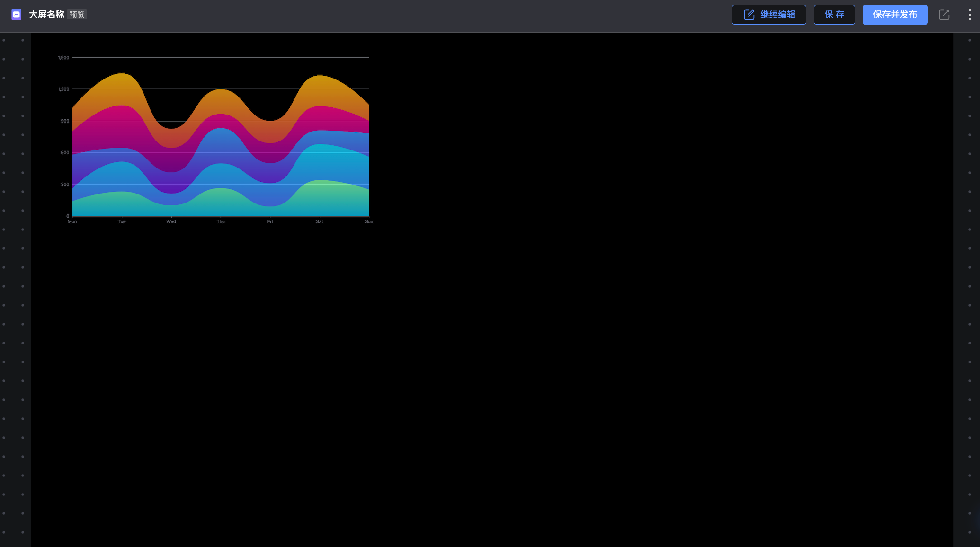Click the 预览 tag beside the title

(x=77, y=15)
